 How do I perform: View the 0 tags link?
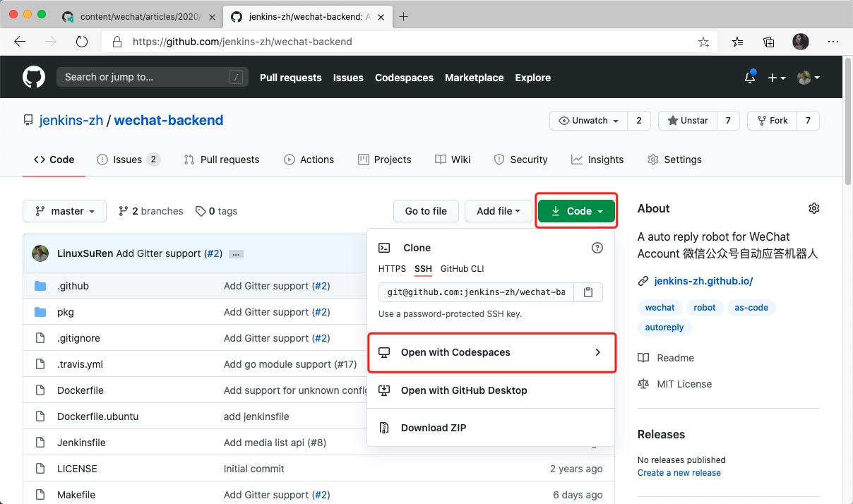tap(217, 211)
